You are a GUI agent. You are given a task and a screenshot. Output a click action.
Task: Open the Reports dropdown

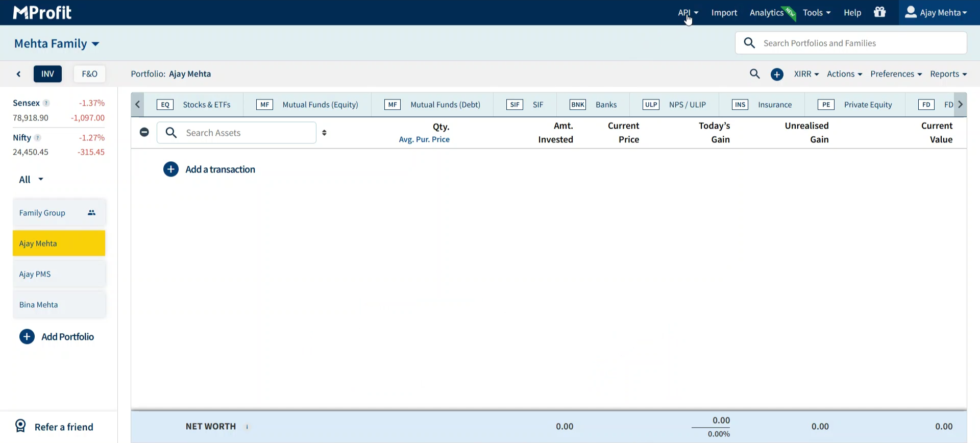(948, 74)
